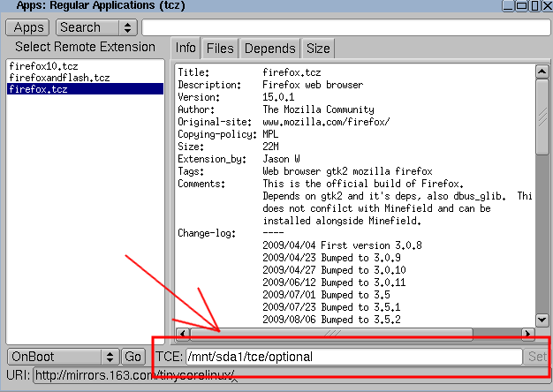Click the Version 15.0.1 text

(x=278, y=97)
